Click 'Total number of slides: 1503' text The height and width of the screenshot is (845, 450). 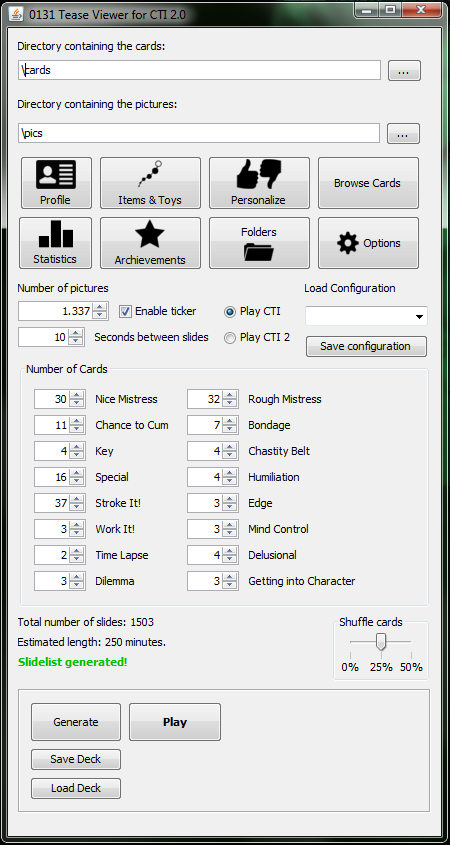pyautogui.click(x=86, y=622)
